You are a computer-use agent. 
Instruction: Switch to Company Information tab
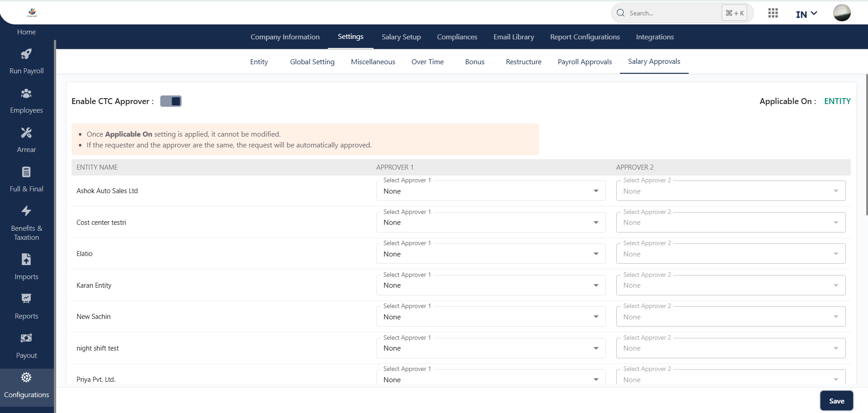point(285,37)
